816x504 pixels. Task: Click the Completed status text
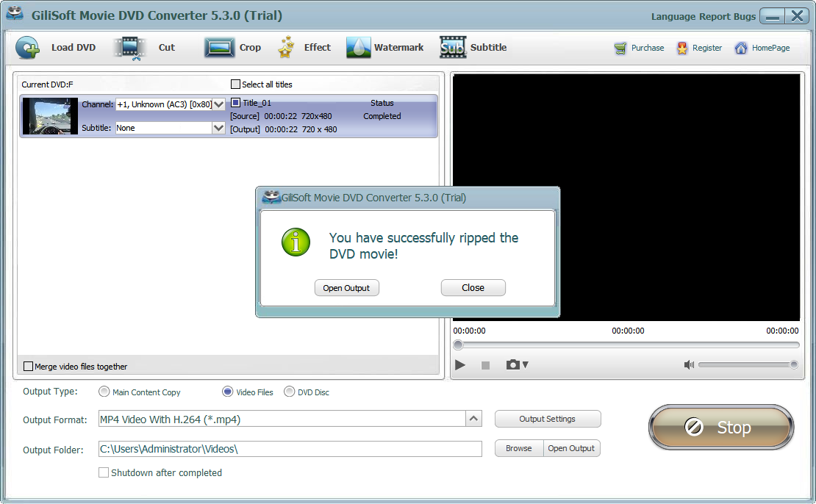pos(382,116)
